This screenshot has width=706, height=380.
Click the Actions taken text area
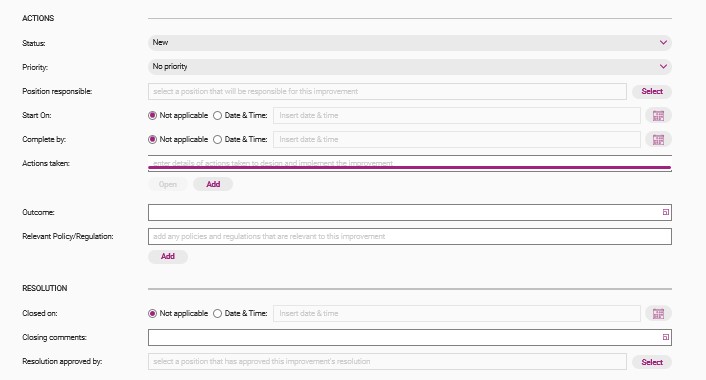tap(410, 163)
